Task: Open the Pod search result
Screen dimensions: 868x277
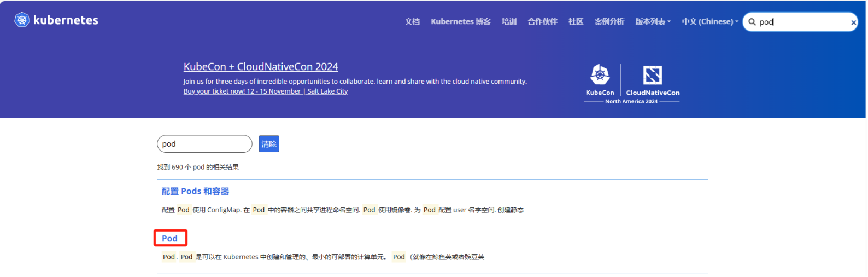Action: coord(169,239)
